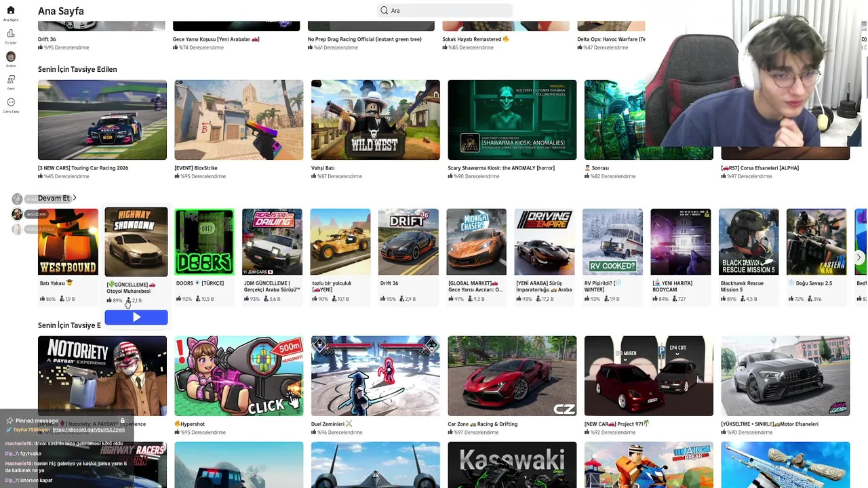Open the Notoriety Payday Experience thumbnail
The width and height of the screenshot is (868, 488).
102,376
